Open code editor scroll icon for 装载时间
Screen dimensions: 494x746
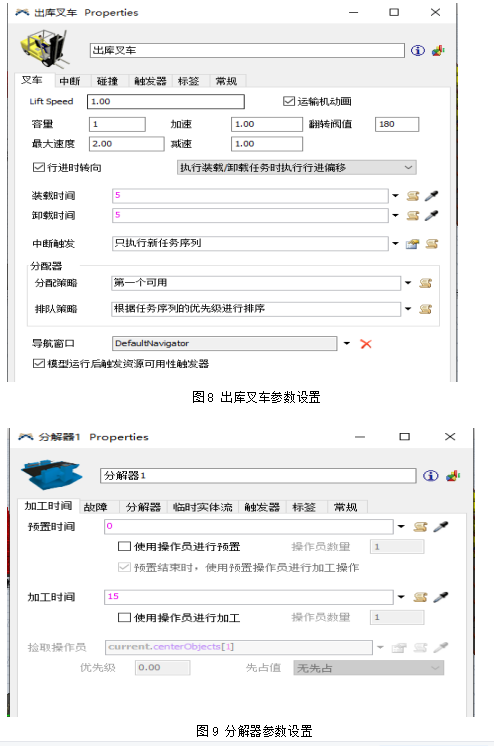coord(413,196)
